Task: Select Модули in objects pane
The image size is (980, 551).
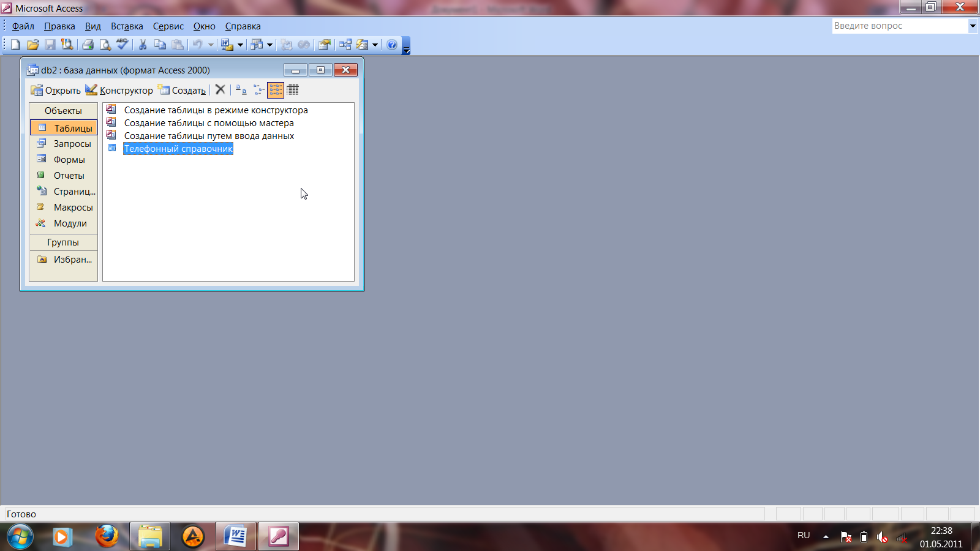Action: [64, 223]
